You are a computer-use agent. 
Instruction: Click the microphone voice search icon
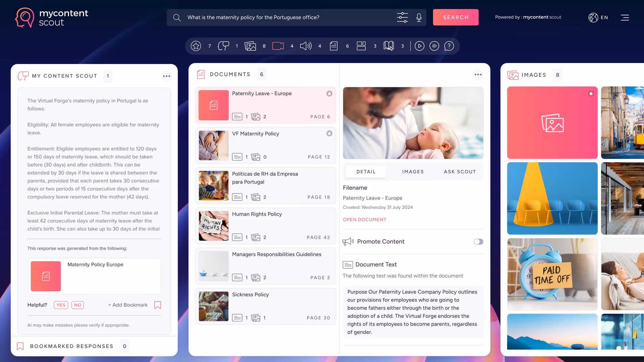point(419,17)
